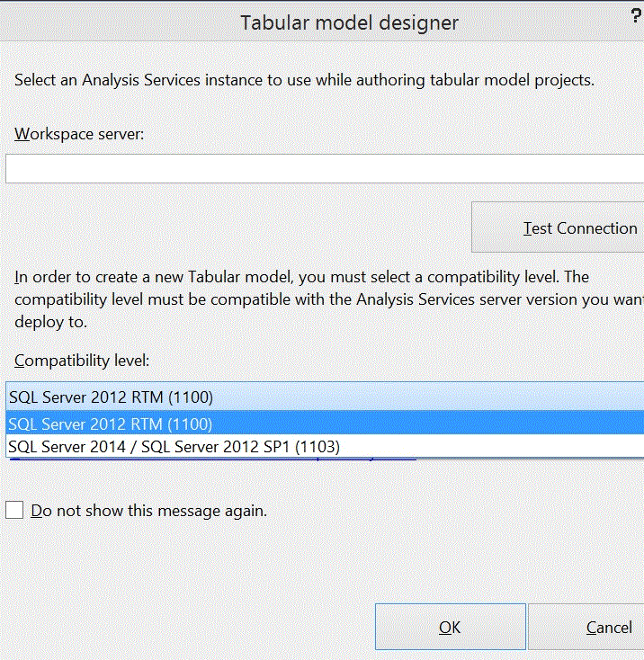Confirm the dialog with OK
The height and width of the screenshot is (660, 644).
450,627
